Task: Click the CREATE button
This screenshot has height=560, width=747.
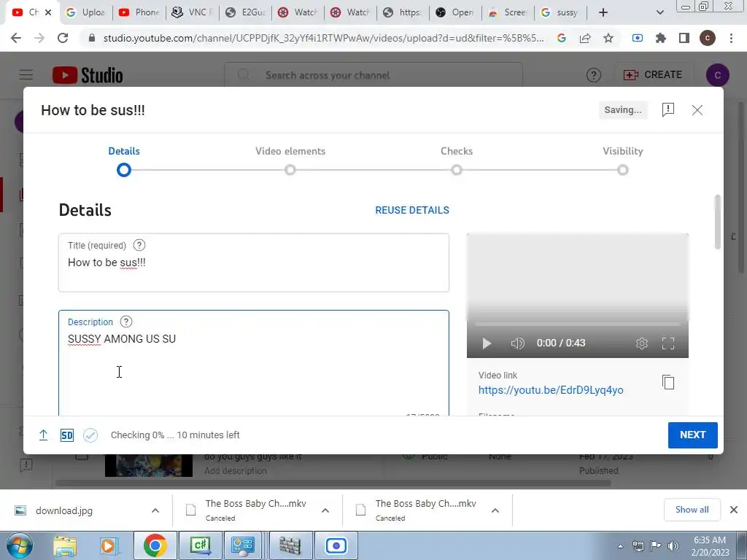Action: pyautogui.click(x=653, y=75)
